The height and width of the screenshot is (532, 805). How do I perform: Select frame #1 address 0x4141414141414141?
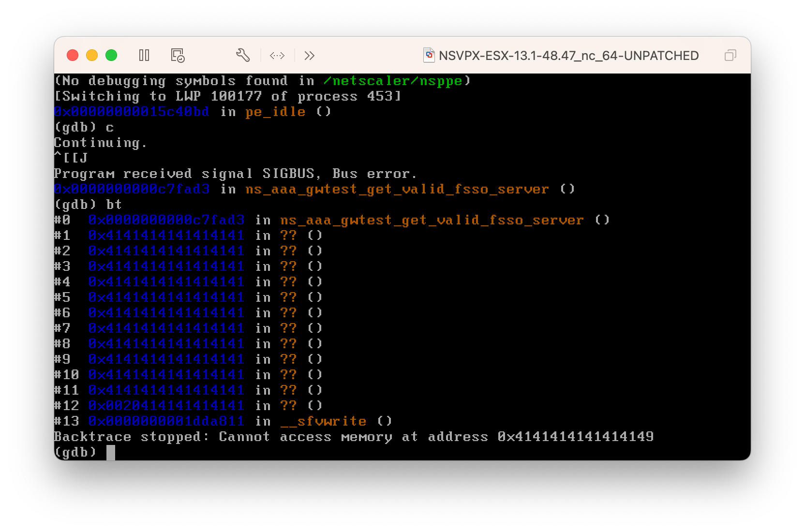pos(166,235)
